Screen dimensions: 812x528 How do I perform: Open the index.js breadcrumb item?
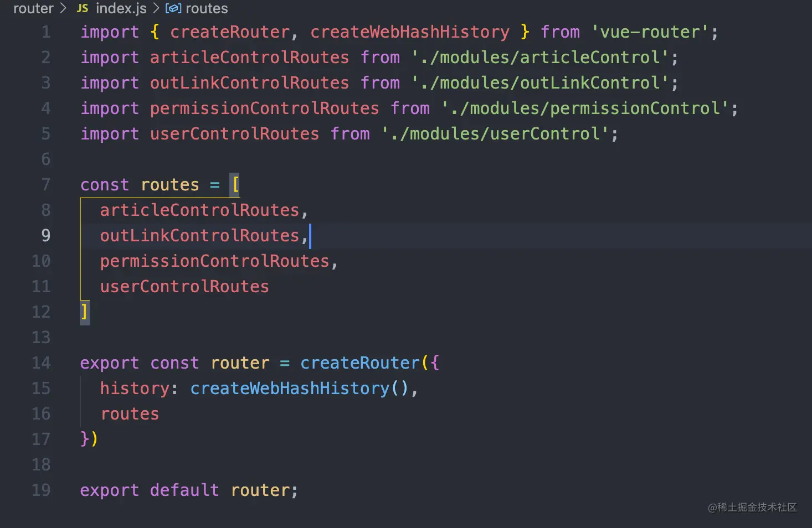pyautogui.click(x=121, y=8)
